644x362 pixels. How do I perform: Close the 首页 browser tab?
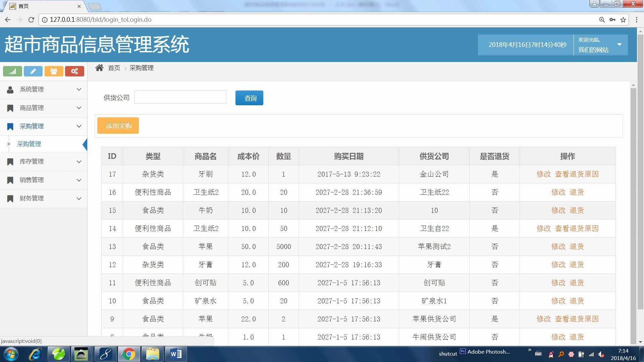[x=79, y=6]
